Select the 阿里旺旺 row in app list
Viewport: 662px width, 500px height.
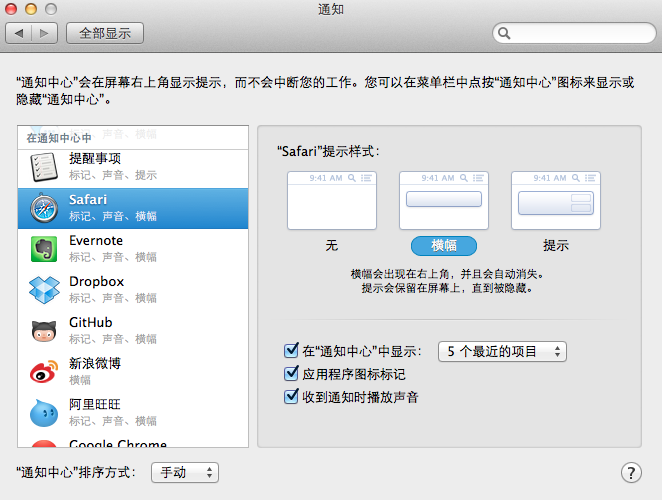[133, 413]
